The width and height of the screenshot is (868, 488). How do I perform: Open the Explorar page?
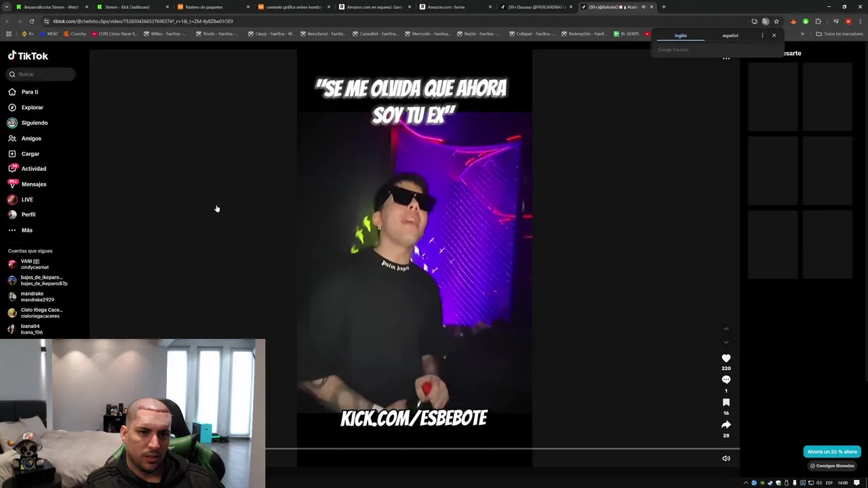click(x=26, y=107)
